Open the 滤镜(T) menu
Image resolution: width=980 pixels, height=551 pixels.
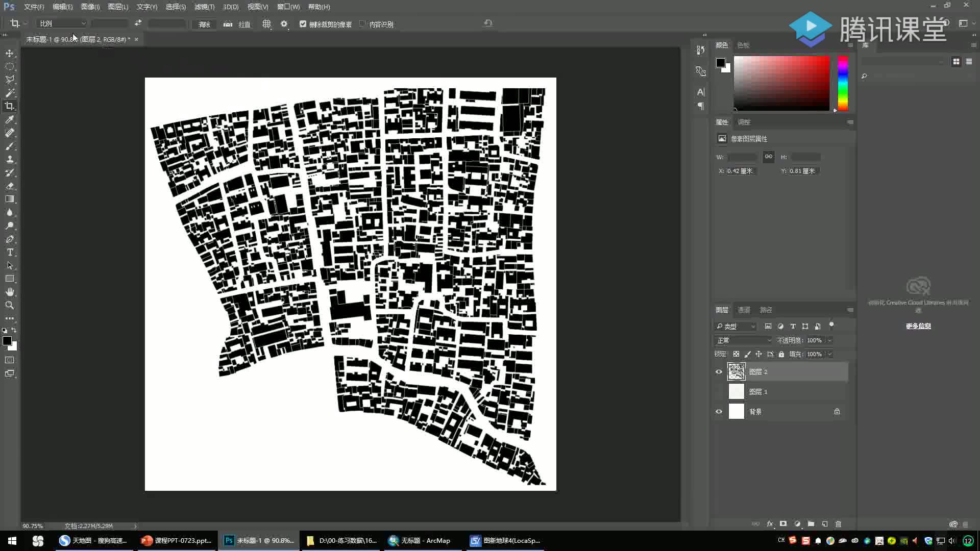pos(204,7)
